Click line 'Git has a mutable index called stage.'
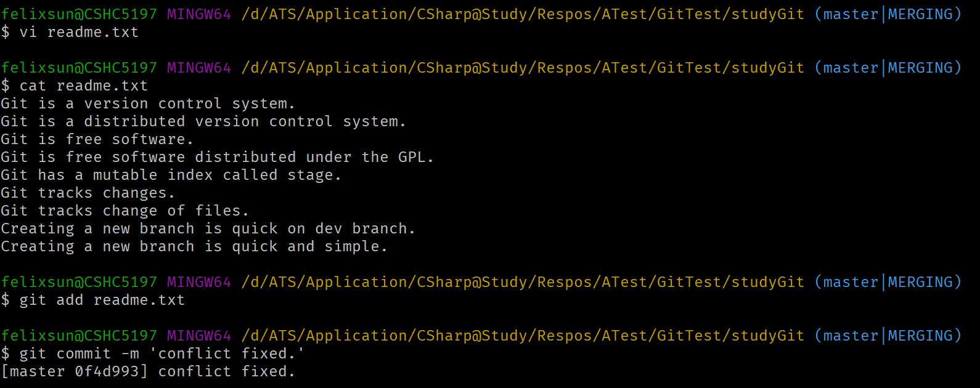Viewport: 980px width, 388px height. [x=171, y=175]
